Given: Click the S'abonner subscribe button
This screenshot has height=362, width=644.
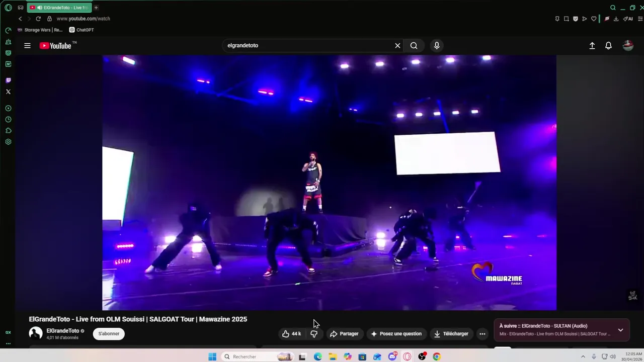Looking at the screenshot, I should [x=109, y=334].
